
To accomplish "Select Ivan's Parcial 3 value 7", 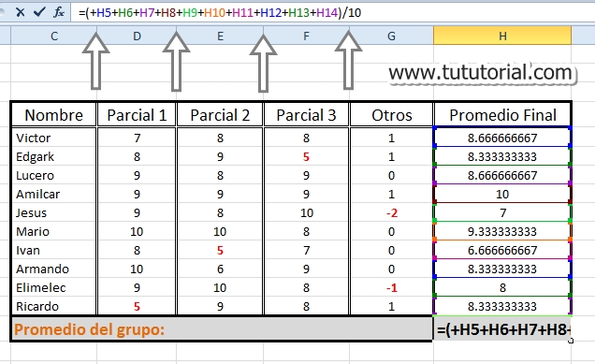I will [306, 250].
